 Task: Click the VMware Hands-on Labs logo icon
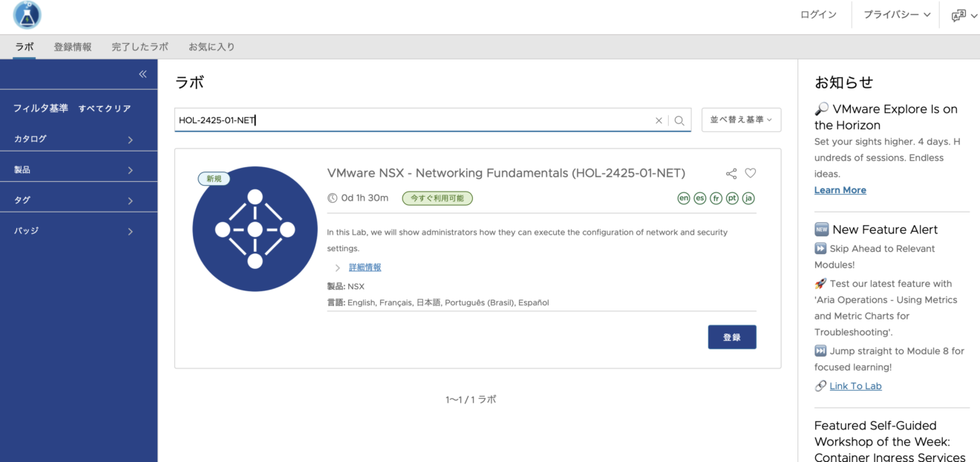pos(27,16)
